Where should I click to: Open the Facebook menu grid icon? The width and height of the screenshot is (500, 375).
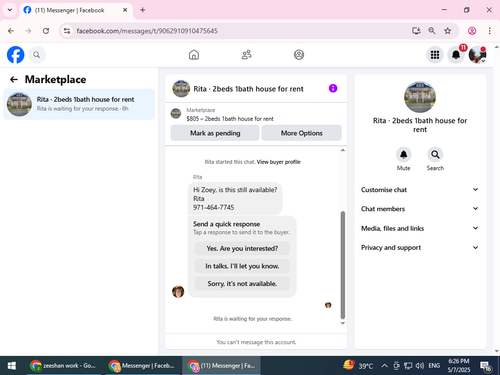point(435,55)
